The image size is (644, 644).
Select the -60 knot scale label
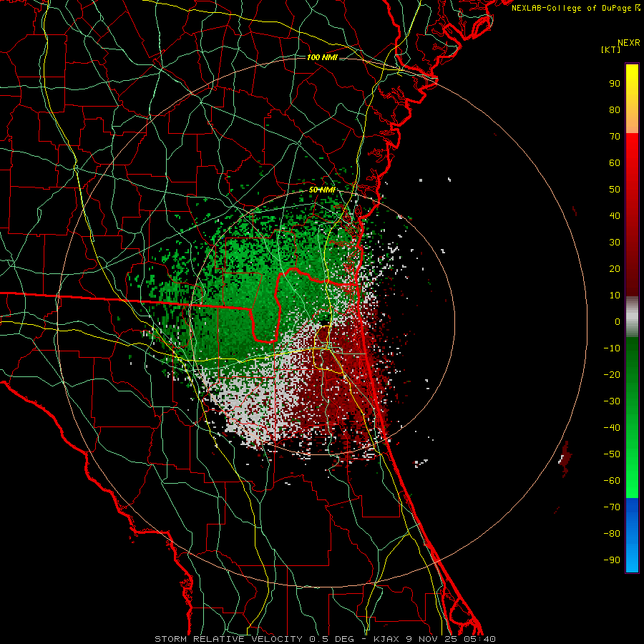coord(612,481)
